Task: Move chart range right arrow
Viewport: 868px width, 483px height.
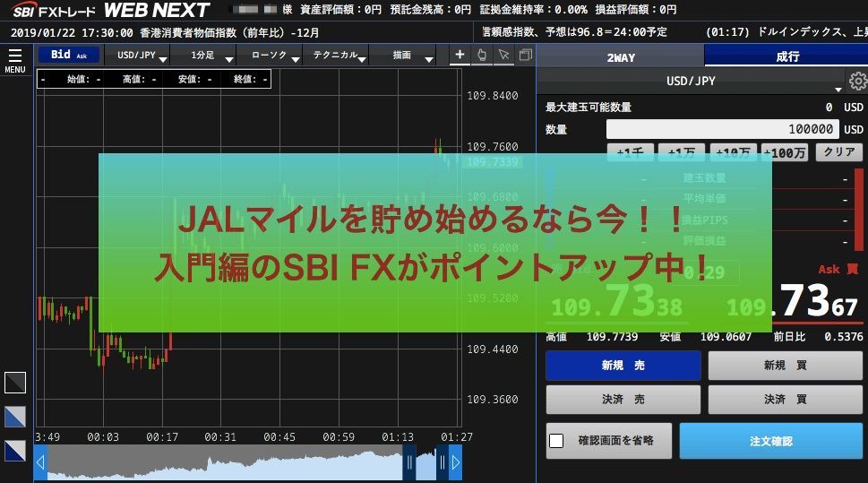Action: click(x=456, y=462)
